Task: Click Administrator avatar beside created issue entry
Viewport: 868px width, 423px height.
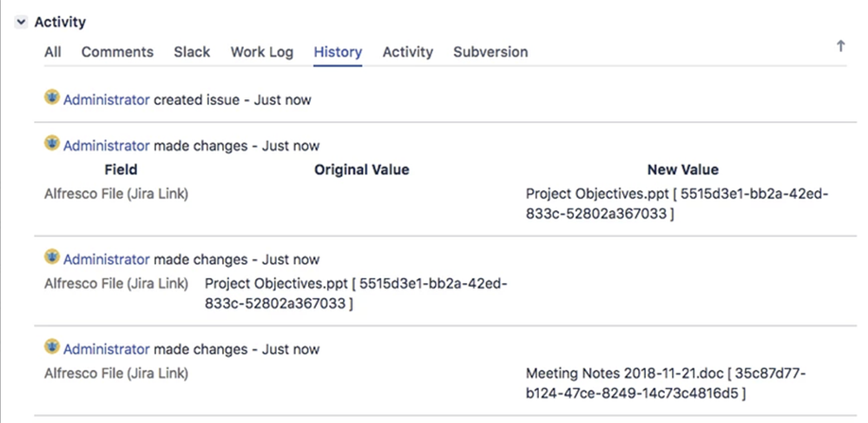Action: 52,98
